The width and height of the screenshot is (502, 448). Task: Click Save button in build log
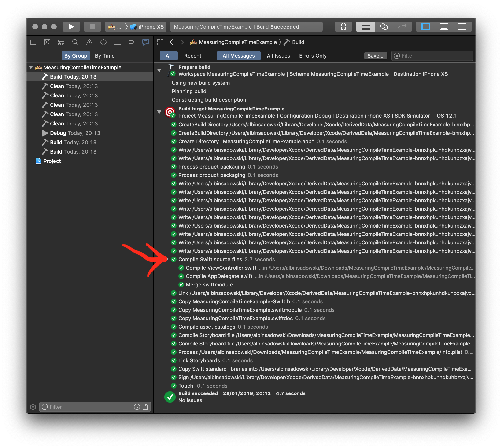pyautogui.click(x=375, y=55)
